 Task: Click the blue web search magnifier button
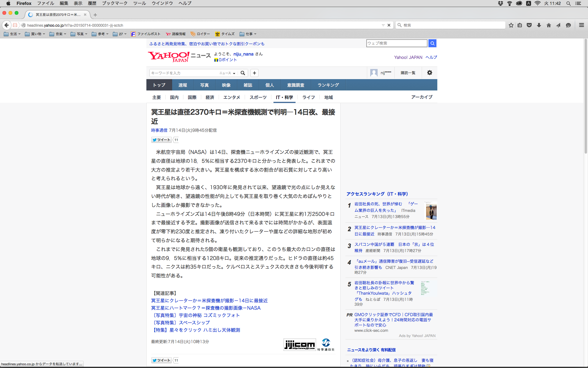[x=432, y=43]
